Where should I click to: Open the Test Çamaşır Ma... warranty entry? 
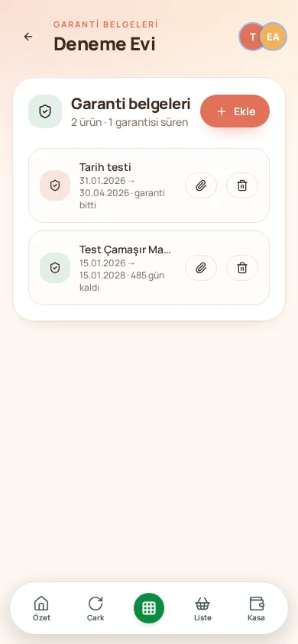pos(149,268)
